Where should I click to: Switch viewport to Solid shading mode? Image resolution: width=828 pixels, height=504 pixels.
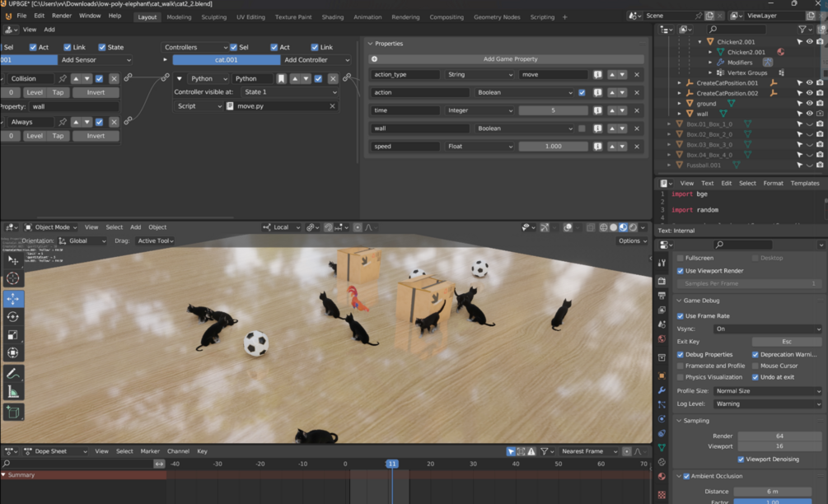[613, 227]
